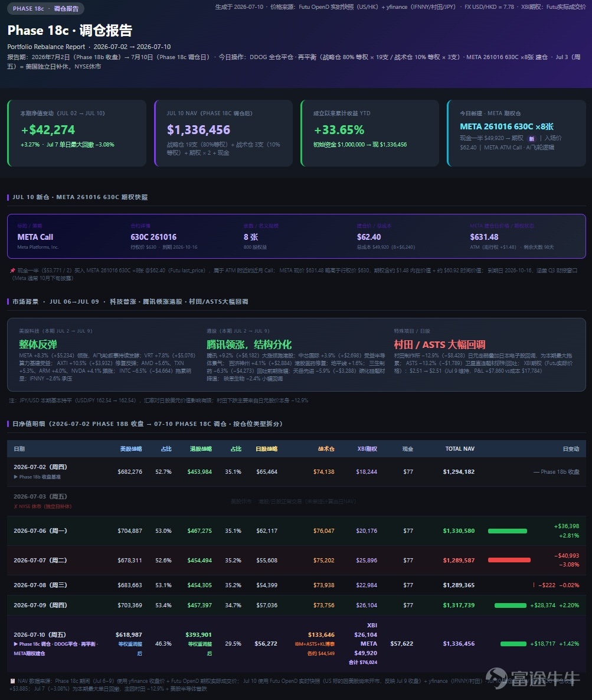
Task: Click the 2026-07-02 (周四) date row
Action: coord(296,471)
